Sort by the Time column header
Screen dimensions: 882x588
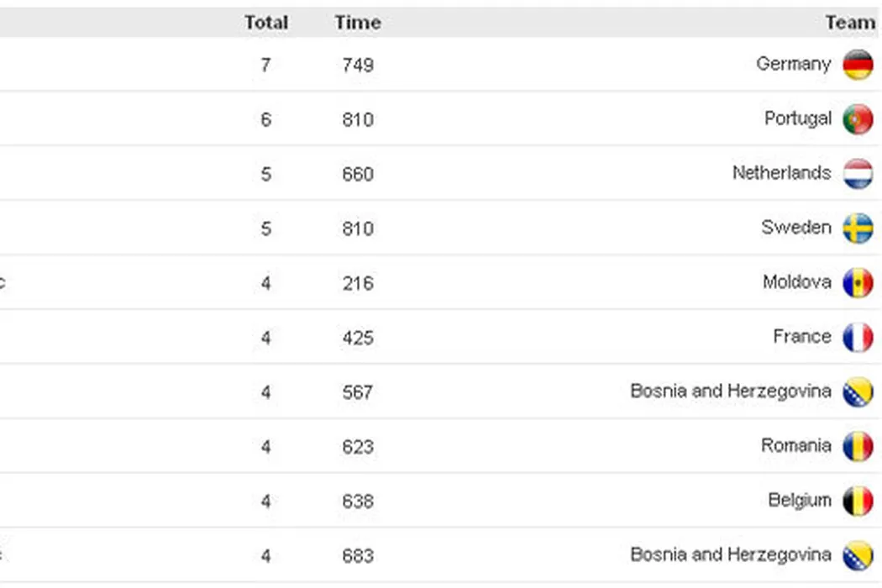coord(357,23)
